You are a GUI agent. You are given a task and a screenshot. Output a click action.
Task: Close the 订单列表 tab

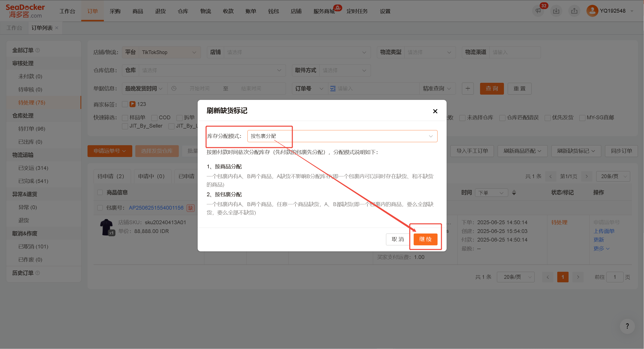pos(57,28)
